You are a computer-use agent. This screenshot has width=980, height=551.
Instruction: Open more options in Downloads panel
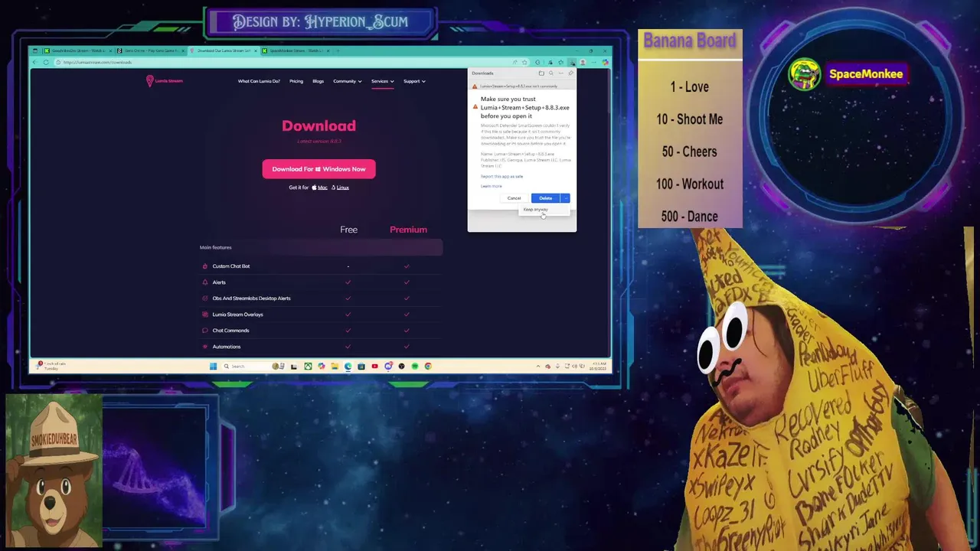click(x=560, y=73)
